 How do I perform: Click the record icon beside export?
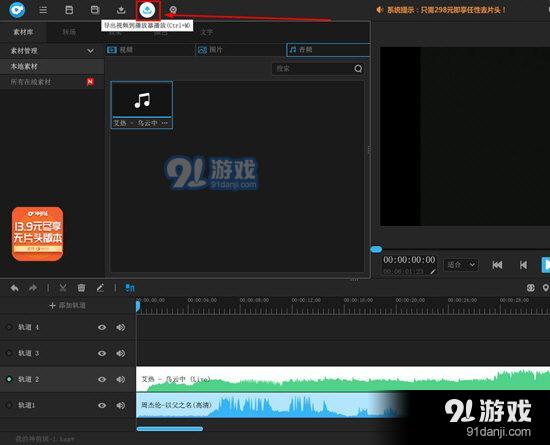click(x=173, y=10)
